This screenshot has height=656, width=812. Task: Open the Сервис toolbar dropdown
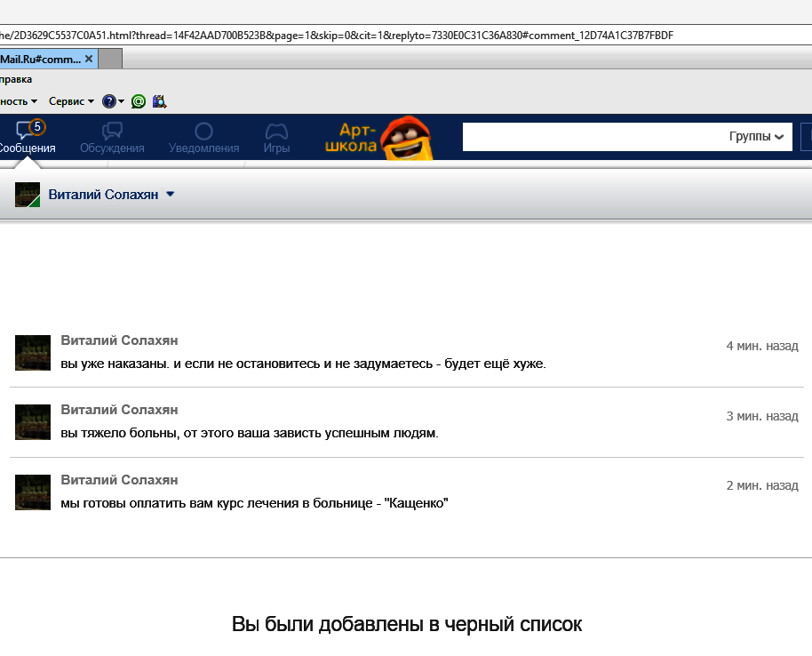71,101
